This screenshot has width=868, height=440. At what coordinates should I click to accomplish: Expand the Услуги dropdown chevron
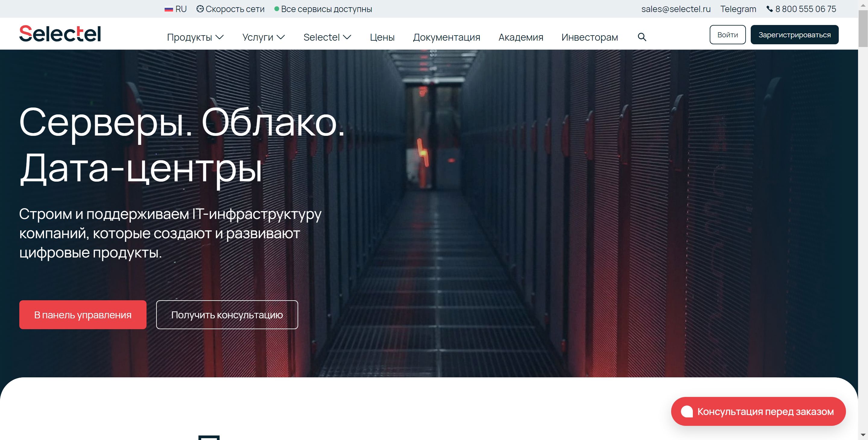point(281,37)
